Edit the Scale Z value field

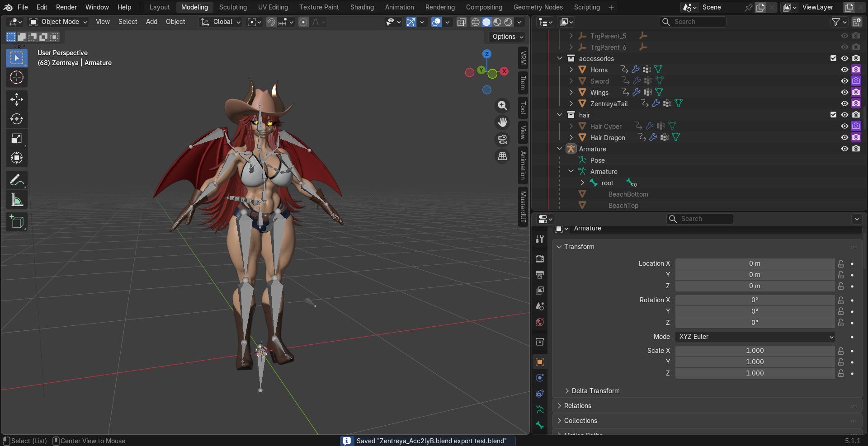755,373
